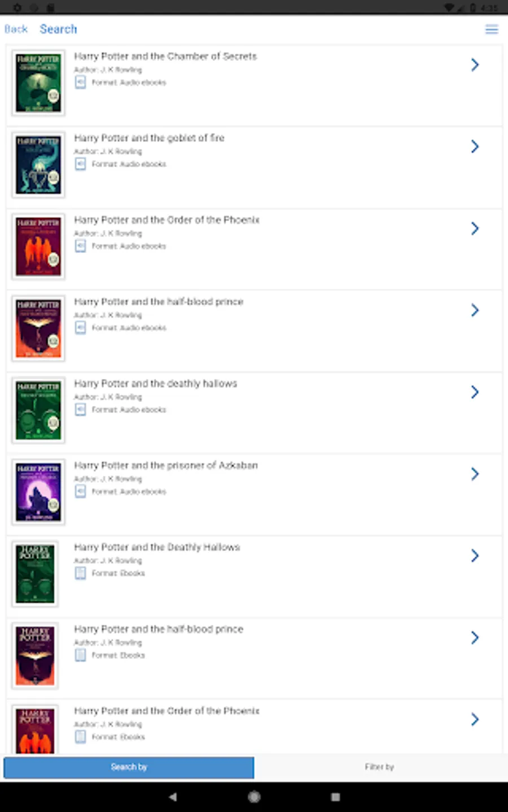Screen dimensions: 508x812
Task: Open audio Harry Potter and the deathly hallows title
Action: [156, 383]
